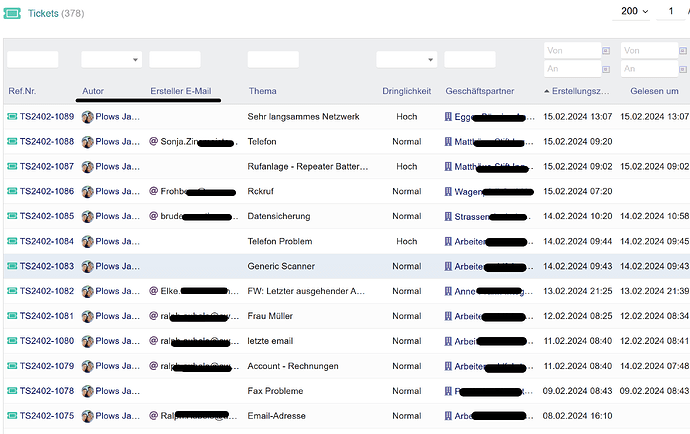Sort by Thema column header
Screen dimensions: 690x434
tap(263, 92)
